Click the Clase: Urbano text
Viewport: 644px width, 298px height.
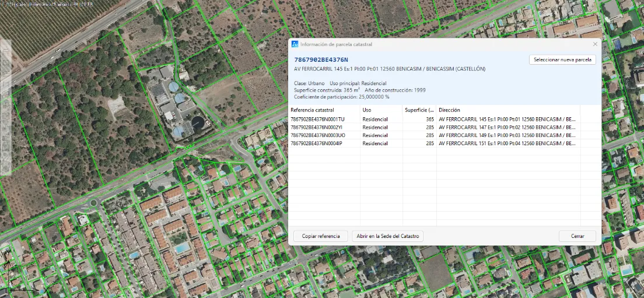coord(309,83)
